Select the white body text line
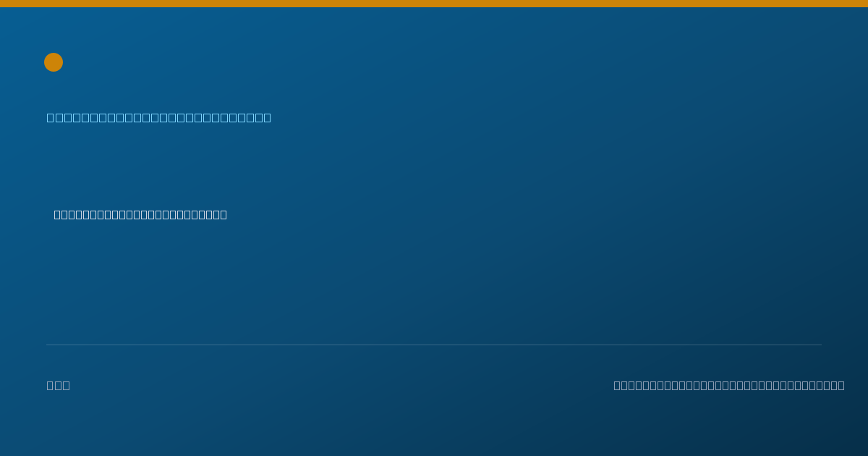This screenshot has height=456, width=868. pyautogui.click(x=140, y=214)
